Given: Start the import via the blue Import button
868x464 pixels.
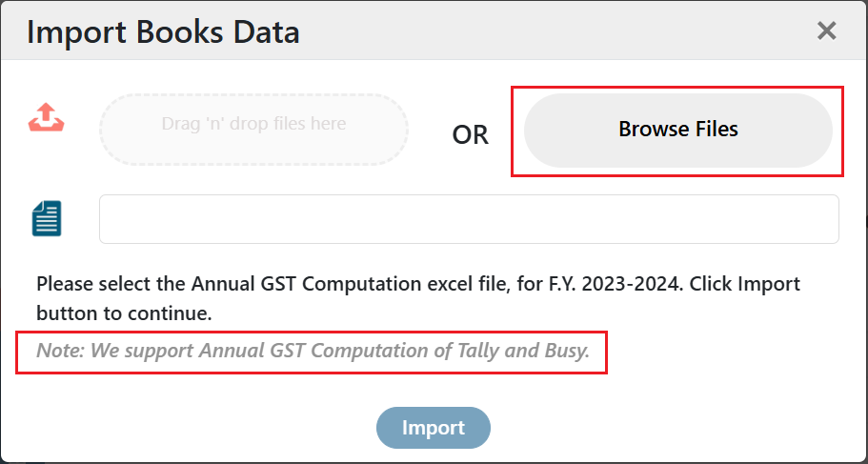Looking at the screenshot, I should pos(434,428).
